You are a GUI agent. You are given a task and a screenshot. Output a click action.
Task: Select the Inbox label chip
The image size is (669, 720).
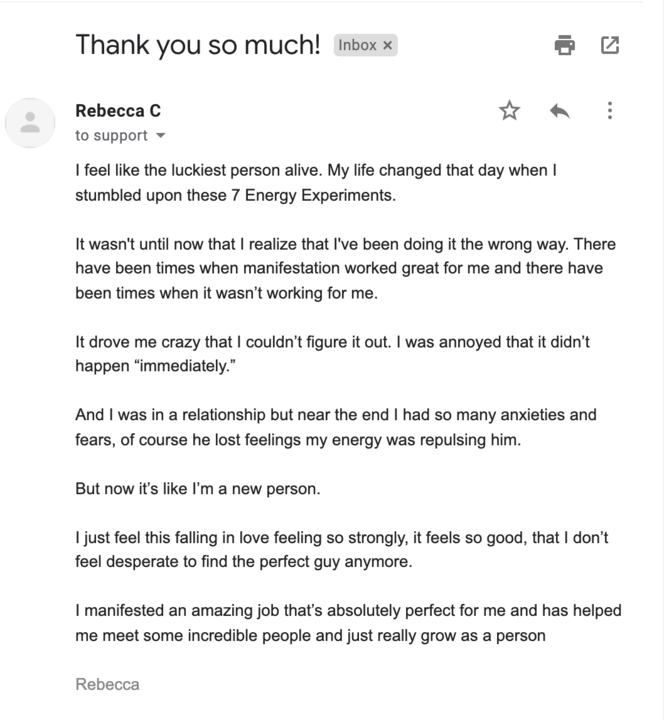(x=365, y=45)
